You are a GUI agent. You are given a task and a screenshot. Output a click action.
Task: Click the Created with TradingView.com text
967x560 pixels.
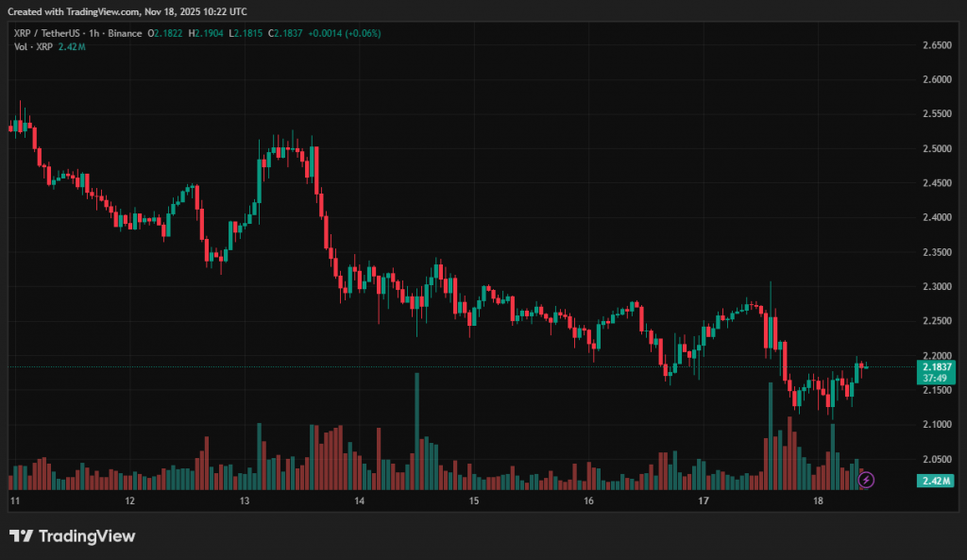[x=127, y=11]
